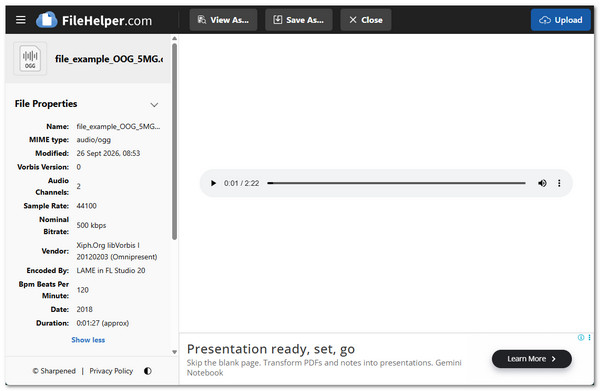Click the ad description text about Gemini Notebook
Screen dimensions: 600x391
click(324, 367)
